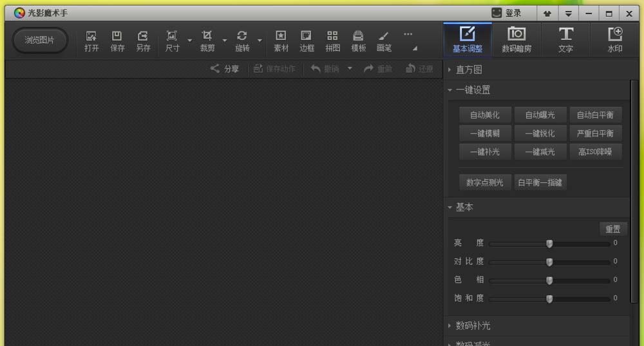Click the 一键减光 button
This screenshot has height=346, width=644.
(x=540, y=151)
